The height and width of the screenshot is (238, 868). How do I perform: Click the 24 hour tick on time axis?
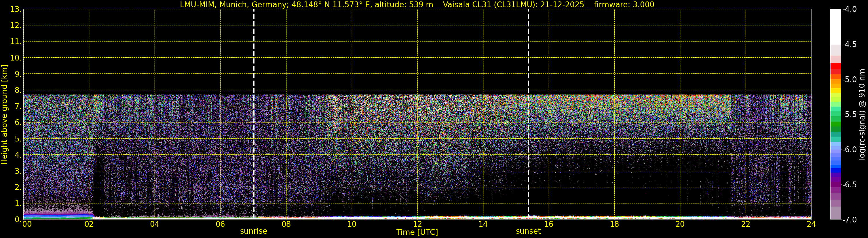coord(811,224)
